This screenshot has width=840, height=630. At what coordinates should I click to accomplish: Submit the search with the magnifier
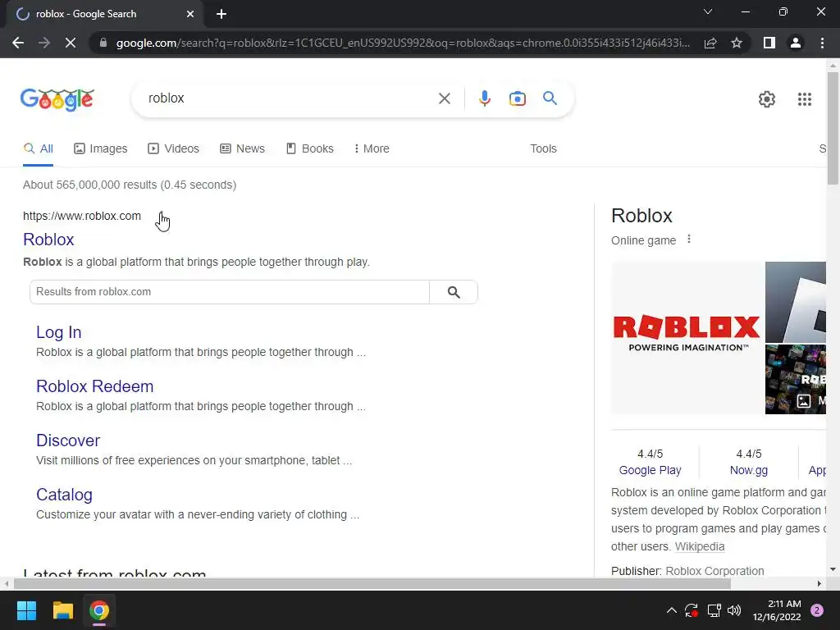[550, 98]
